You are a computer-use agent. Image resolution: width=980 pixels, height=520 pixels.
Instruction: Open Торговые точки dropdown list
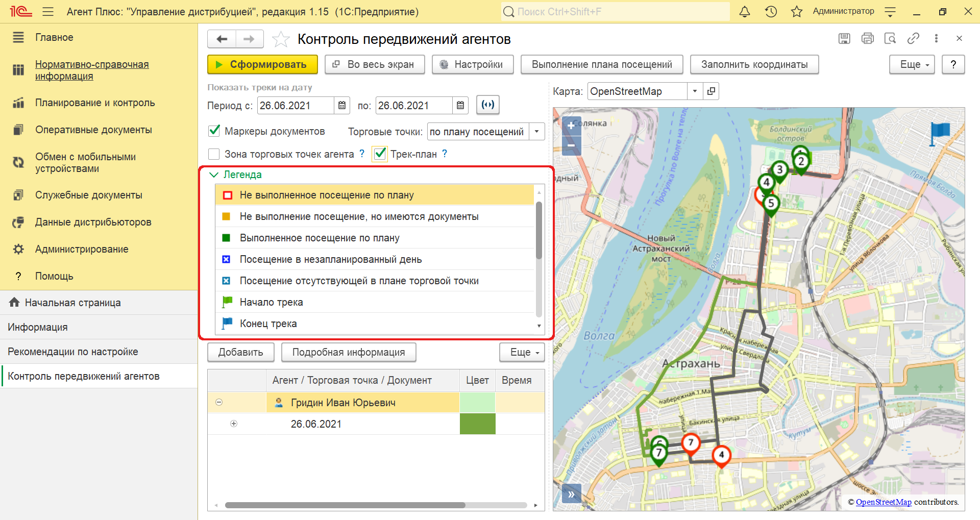point(536,132)
